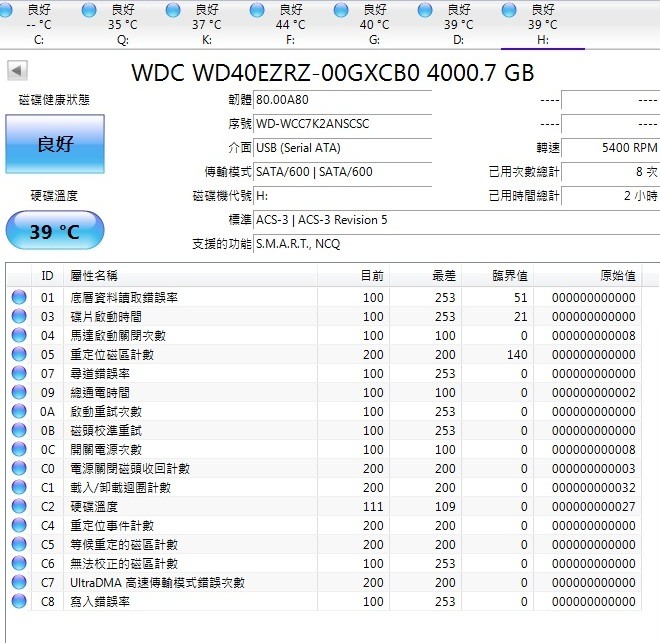Select the 啟動重試次數 attribute name
The height and width of the screenshot is (643, 660).
pos(106,412)
